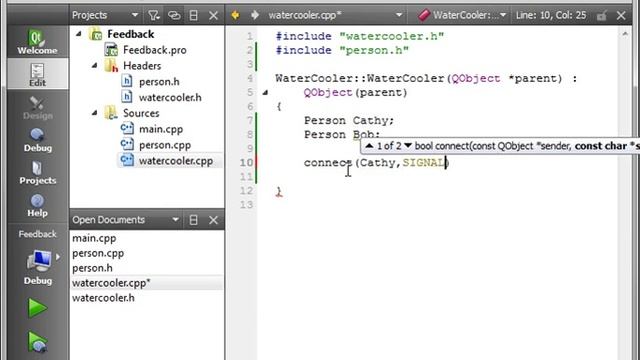Viewport: 640px width, 360px height.
Task: Select the Feedback project root
Action: tap(131, 34)
